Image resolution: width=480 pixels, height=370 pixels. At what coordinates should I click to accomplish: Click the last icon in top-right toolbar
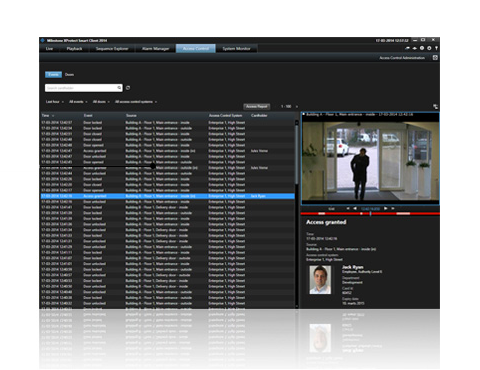[x=436, y=48]
